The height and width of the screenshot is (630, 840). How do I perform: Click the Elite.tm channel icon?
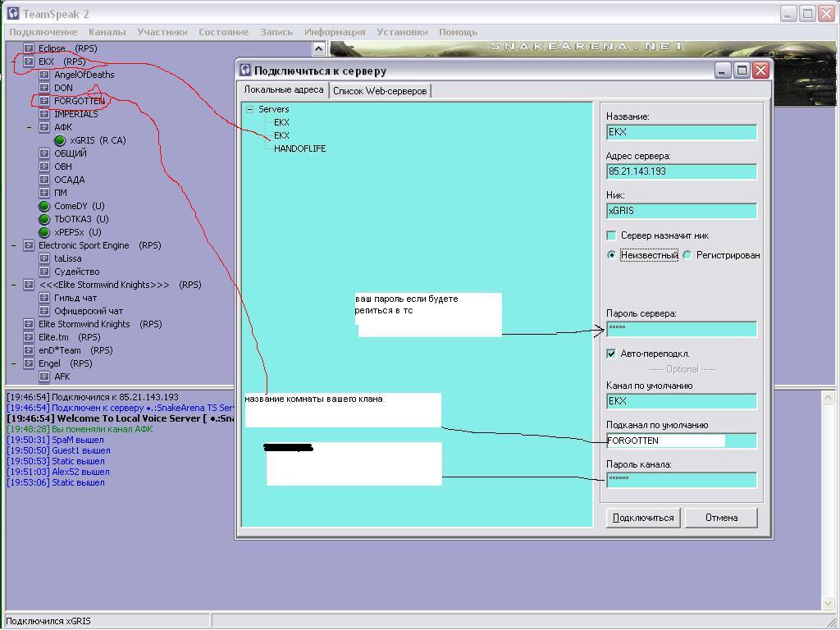pyautogui.click(x=29, y=337)
